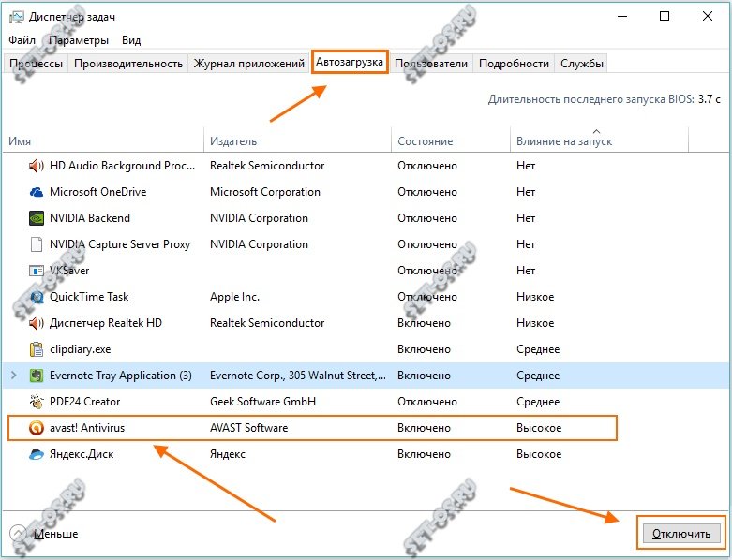Click the BIOS startup duration 3.7 с text
732x560 pixels.
(710, 99)
